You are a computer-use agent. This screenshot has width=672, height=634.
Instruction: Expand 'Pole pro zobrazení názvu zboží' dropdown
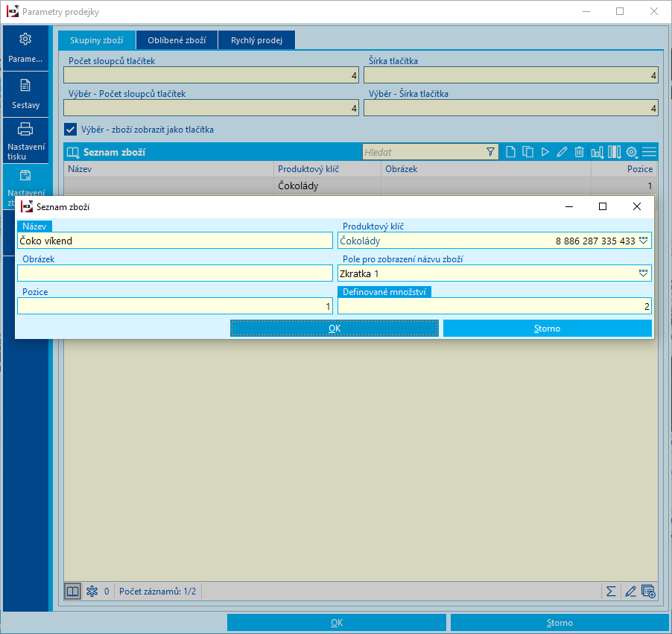tap(643, 273)
